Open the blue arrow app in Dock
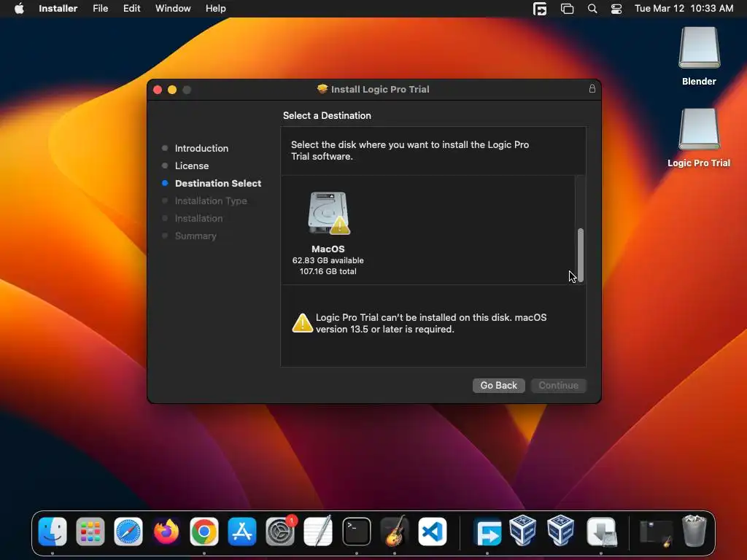 point(487,532)
